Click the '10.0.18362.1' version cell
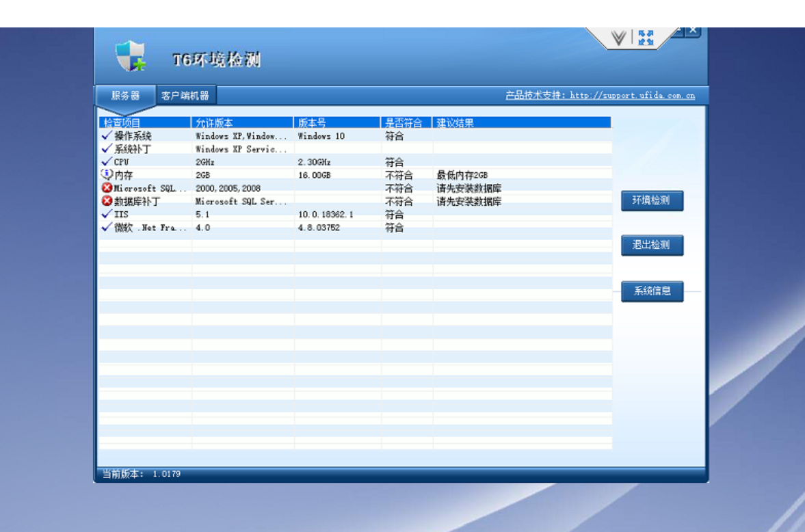 click(x=326, y=215)
